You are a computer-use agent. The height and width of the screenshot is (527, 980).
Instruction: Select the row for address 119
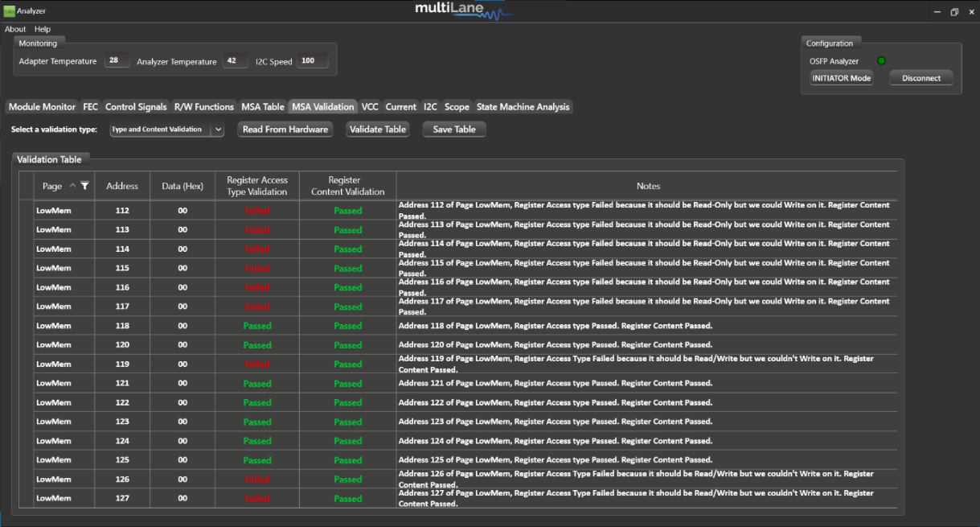122,364
